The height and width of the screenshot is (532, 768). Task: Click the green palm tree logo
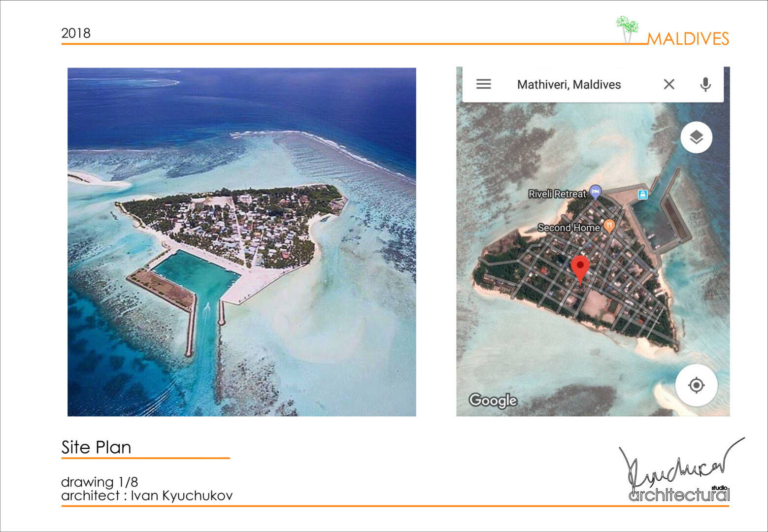[627, 29]
